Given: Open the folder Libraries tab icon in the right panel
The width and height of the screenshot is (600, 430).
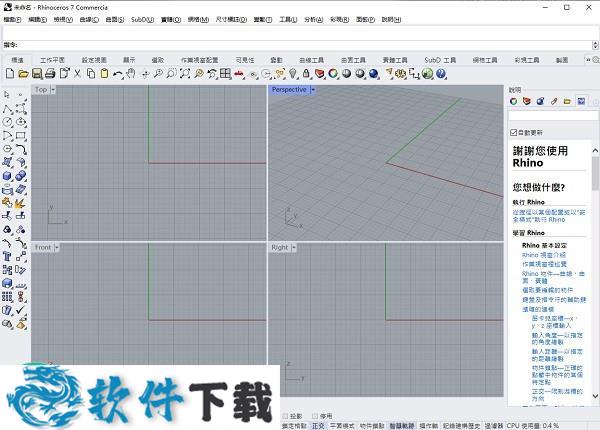Looking at the screenshot, I should tap(567, 101).
